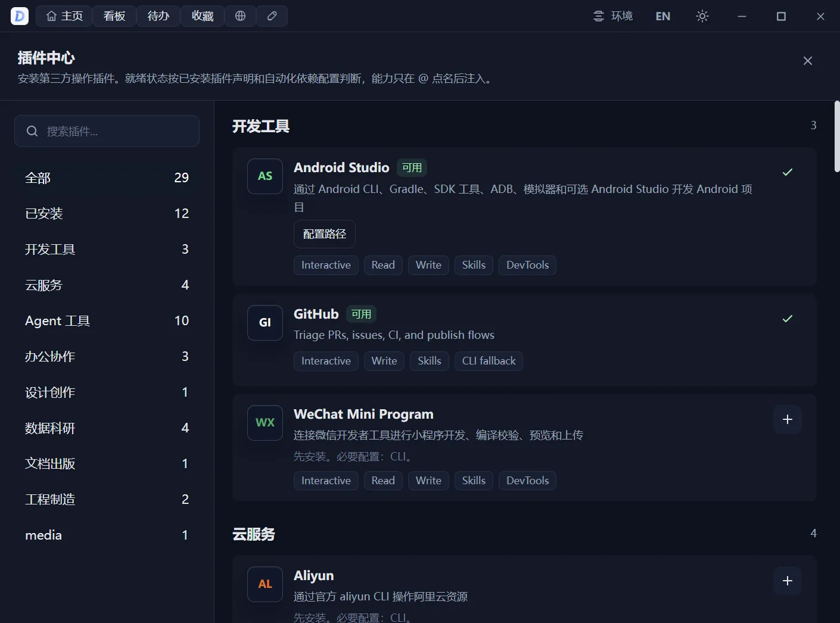Open the 待办 tab
The height and width of the screenshot is (623, 840).
[158, 16]
